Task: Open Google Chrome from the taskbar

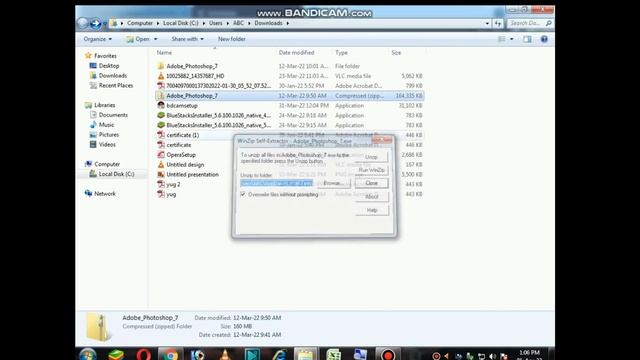Action: pos(171,354)
